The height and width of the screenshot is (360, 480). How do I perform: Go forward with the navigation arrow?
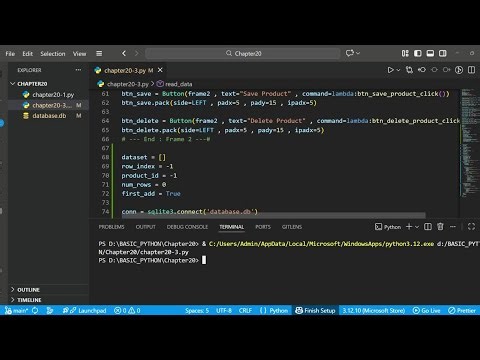[136, 53]
